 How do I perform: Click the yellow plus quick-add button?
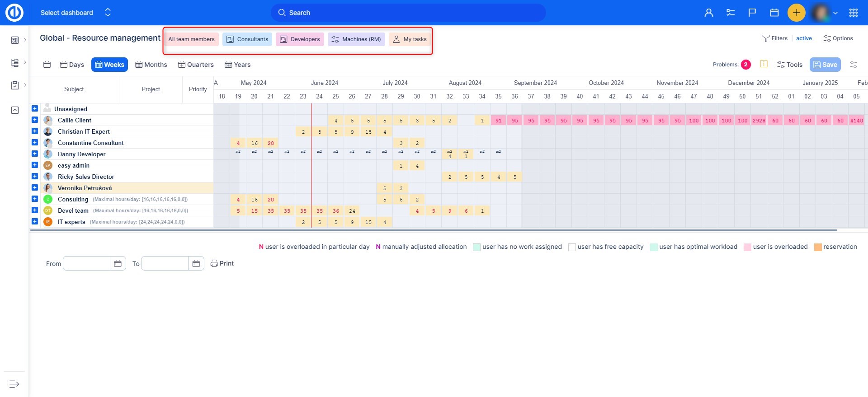(796, 13)
